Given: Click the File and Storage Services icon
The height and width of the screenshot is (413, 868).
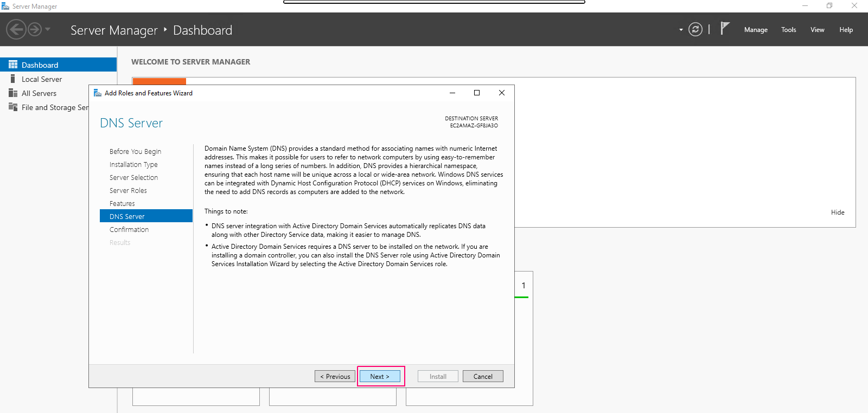Looking at the screenshot, I should [x=13, y=107].
